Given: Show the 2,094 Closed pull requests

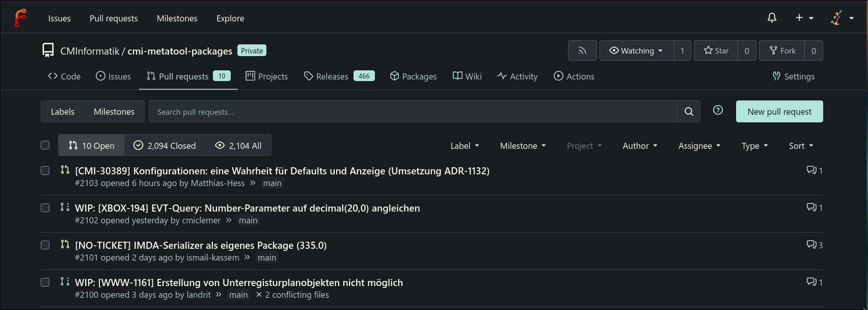Looking at the screenshot, I should click(165, 145).
